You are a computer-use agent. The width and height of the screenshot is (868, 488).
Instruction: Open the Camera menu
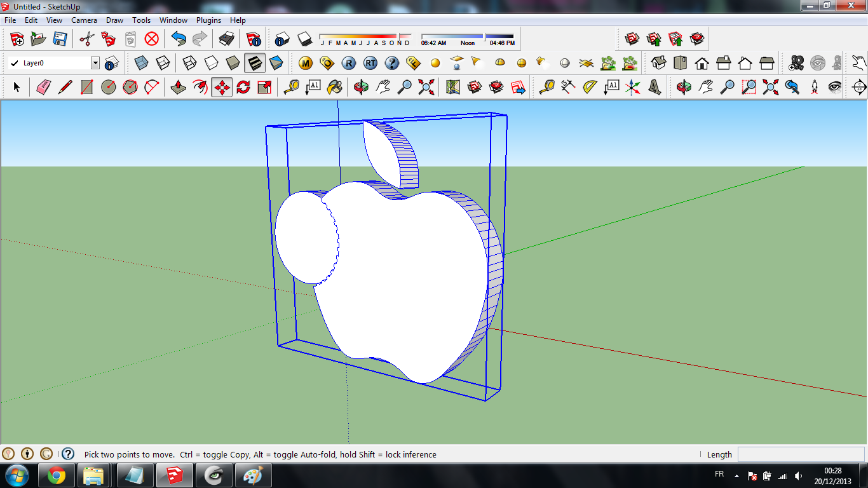tap(84, 20)
